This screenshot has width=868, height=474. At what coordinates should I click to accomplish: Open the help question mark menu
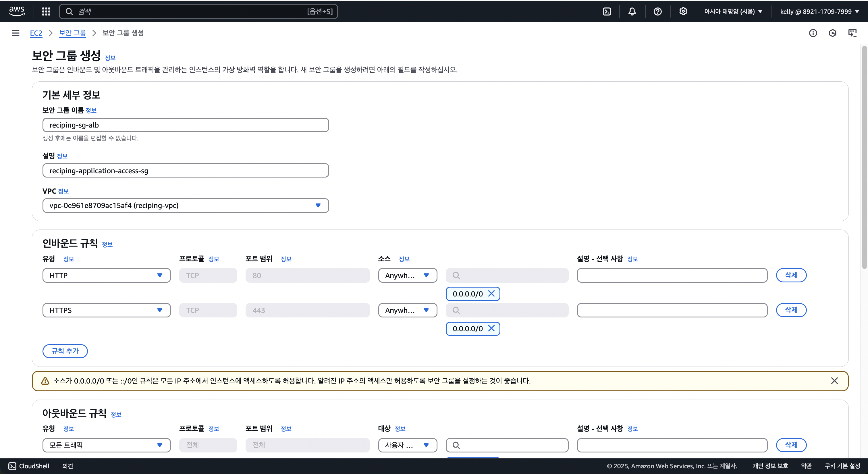click(657, 11)
